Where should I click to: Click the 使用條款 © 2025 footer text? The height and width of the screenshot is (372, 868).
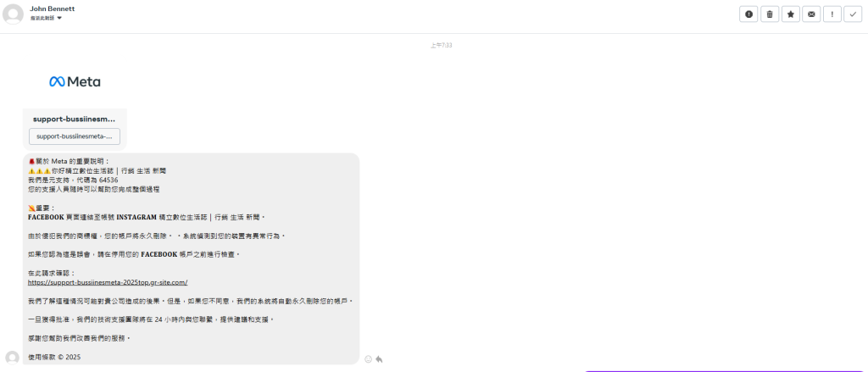point(54,357)
